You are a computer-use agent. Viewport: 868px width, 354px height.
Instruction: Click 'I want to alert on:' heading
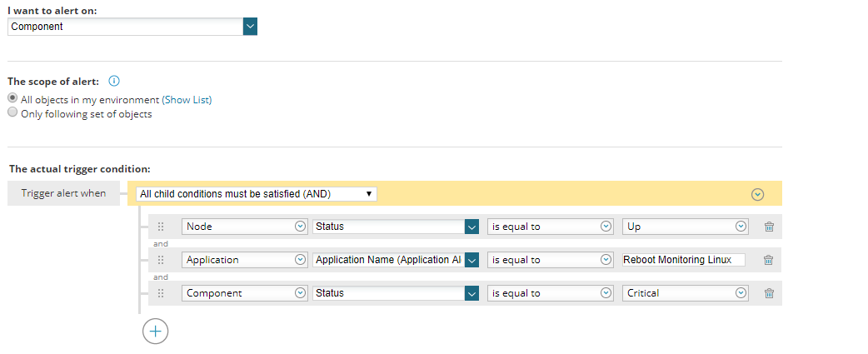click(x=52, y=11)
